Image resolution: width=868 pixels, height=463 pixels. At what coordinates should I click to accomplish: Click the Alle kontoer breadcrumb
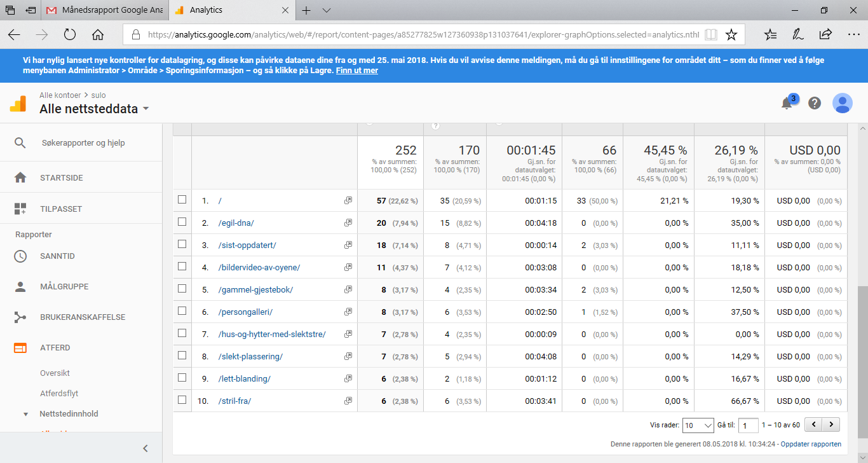59,95
